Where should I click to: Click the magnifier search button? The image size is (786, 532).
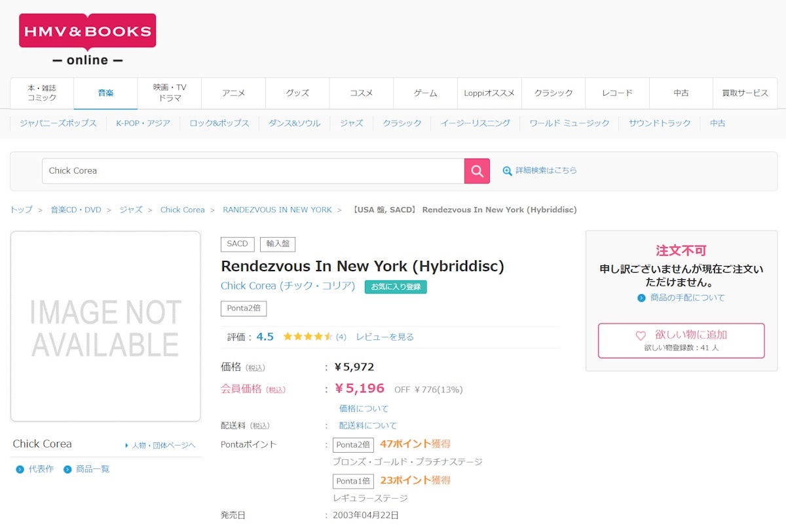[x=477, y=171]
